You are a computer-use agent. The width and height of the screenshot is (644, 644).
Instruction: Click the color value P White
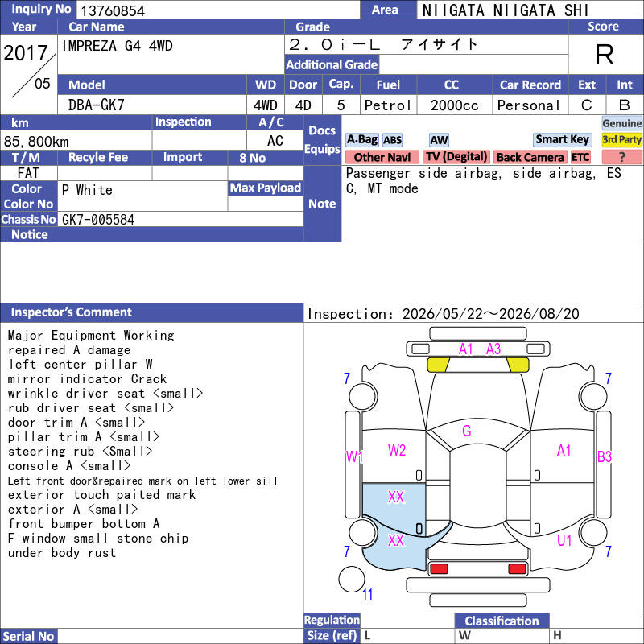point(87,190)
